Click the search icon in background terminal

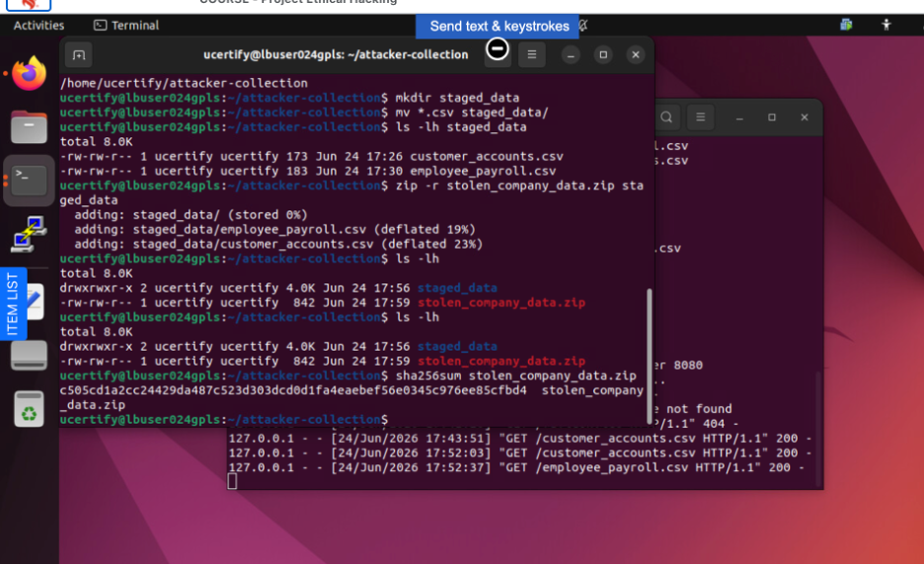[x=666, y=117]
